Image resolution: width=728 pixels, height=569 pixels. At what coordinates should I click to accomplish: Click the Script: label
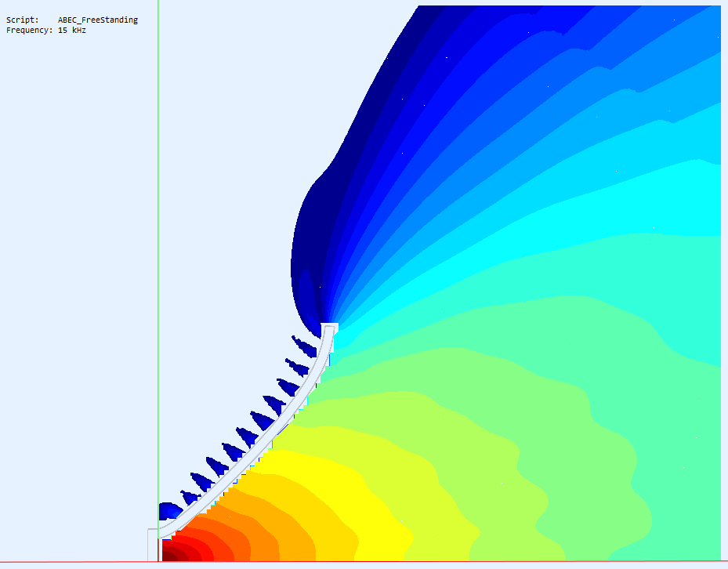[23, 20]
